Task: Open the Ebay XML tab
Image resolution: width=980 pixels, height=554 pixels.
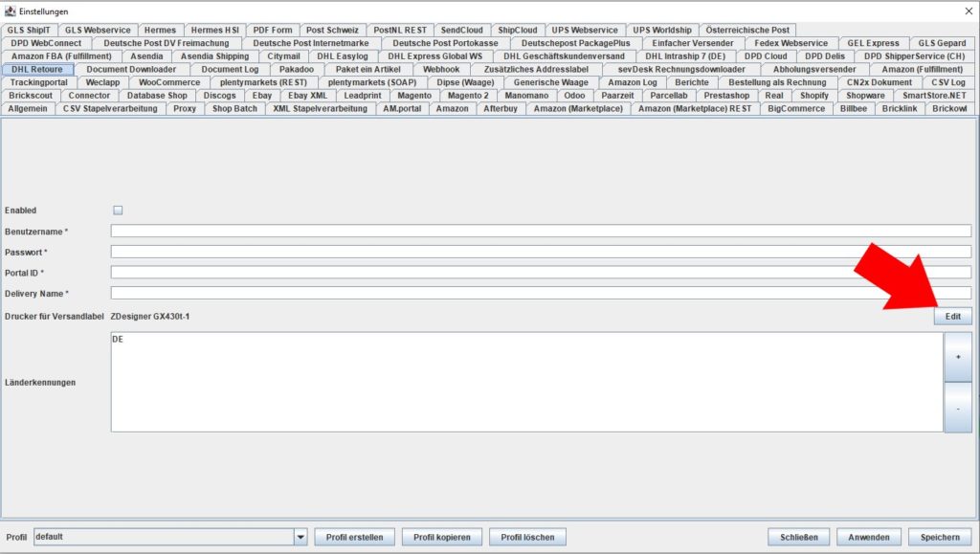Action: [x=307, y=96]
